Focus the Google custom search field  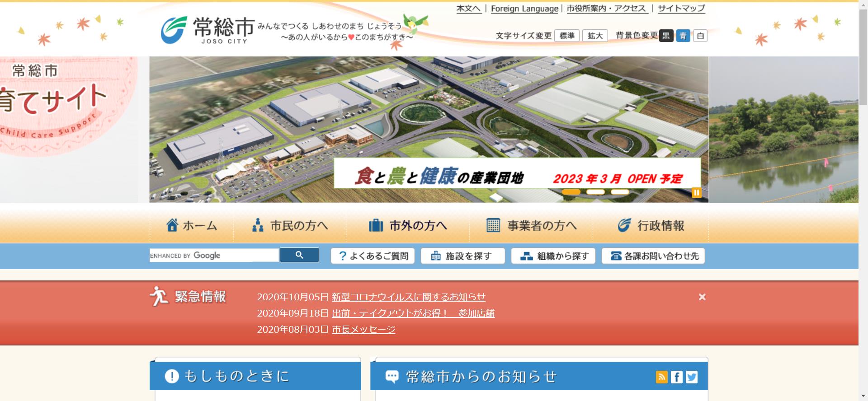pyautogui.click(x=214, y=255)
